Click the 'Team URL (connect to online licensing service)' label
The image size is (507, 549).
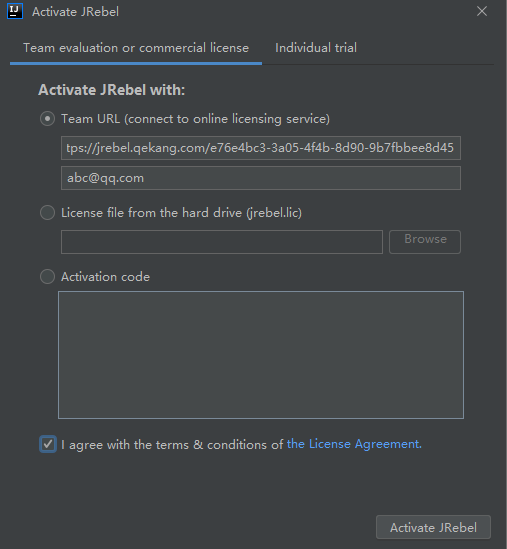[195, 119]
